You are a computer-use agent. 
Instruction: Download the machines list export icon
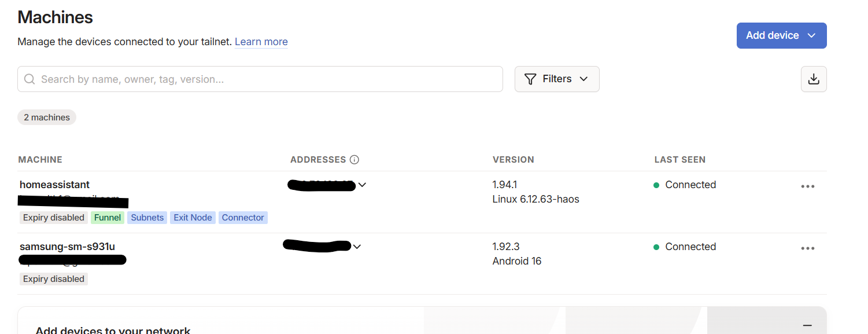click(x=814, y=79)
